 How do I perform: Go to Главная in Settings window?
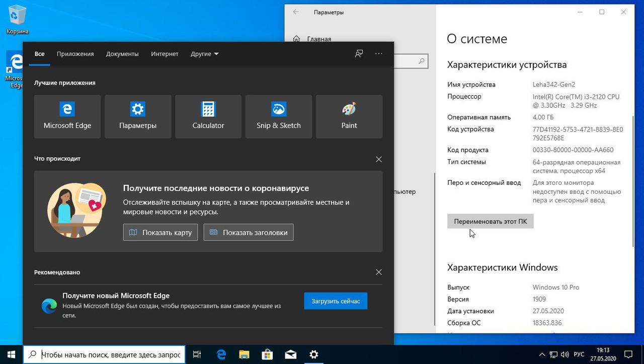[319, 39]
